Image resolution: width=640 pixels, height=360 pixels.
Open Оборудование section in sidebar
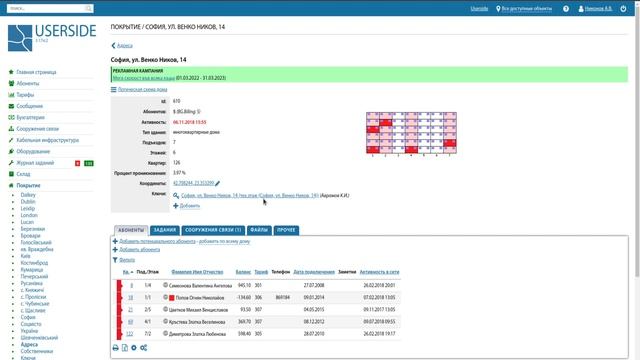33,151
